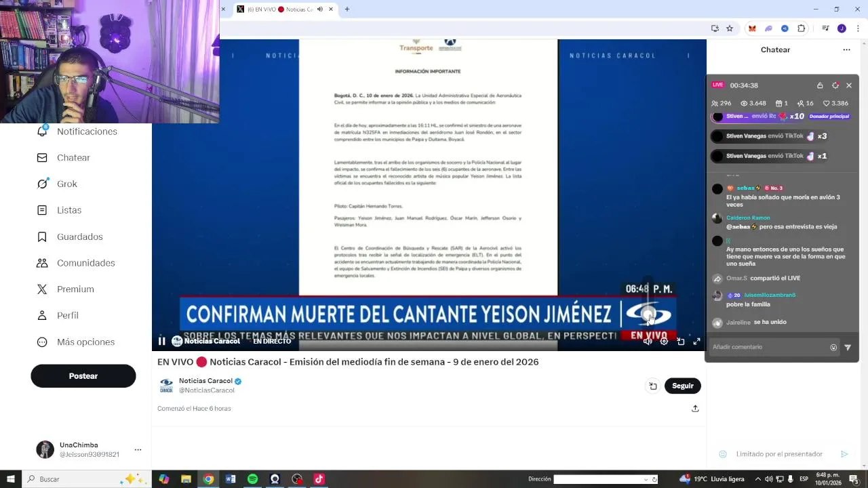Close the EN VIVO Noticias Caracol tab
Viewport: 868px width, 488px height.
click(331, 9)
